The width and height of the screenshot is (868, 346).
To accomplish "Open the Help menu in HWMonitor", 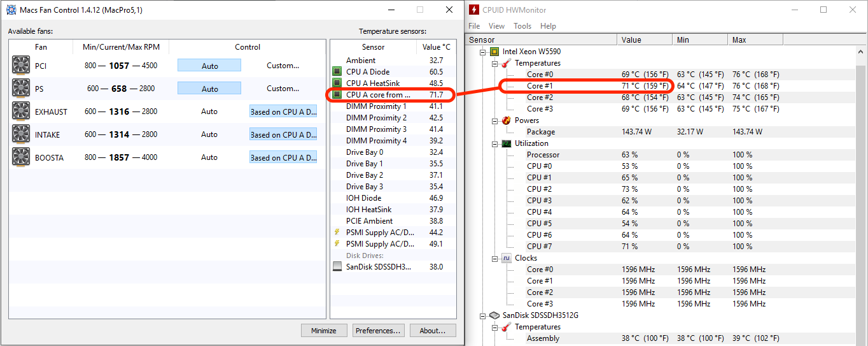I will (x=548, y=26).
